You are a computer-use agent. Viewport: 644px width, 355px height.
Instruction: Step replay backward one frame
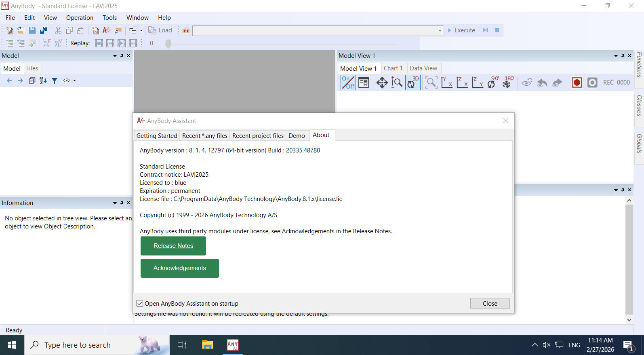coord(110,43)
